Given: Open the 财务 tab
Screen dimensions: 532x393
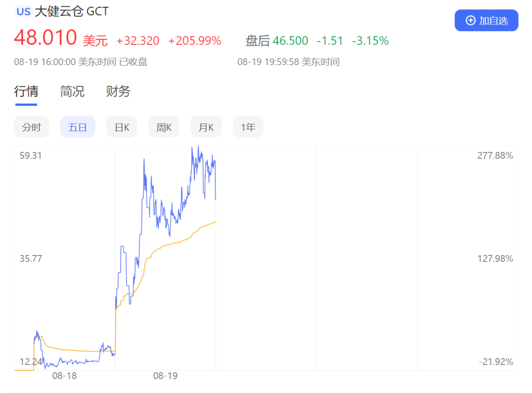Looking at the screenshot, I should click(x=118, y=91).
